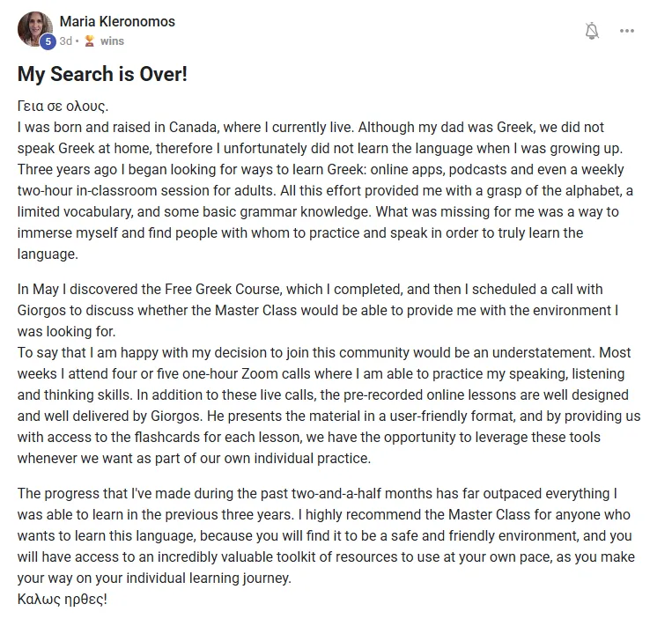The height and width of the screenshot is (619, 672).
Task: Click the Greek greeting Γεια σε ολους
Action: tap(63, 106)
